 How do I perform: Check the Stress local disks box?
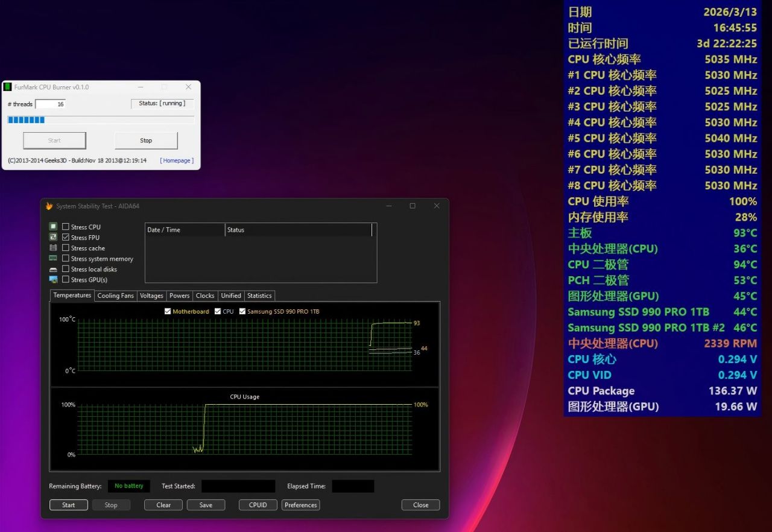coord(66,269)
